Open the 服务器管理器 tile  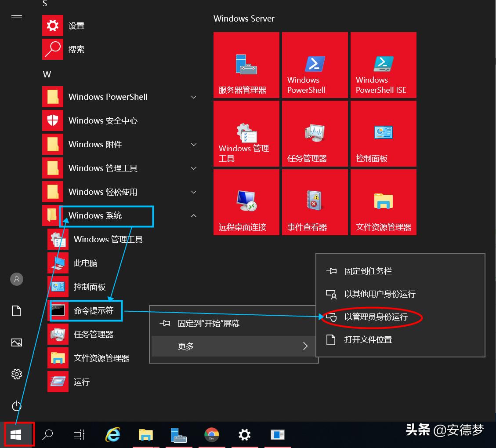[x=246, y=65]
